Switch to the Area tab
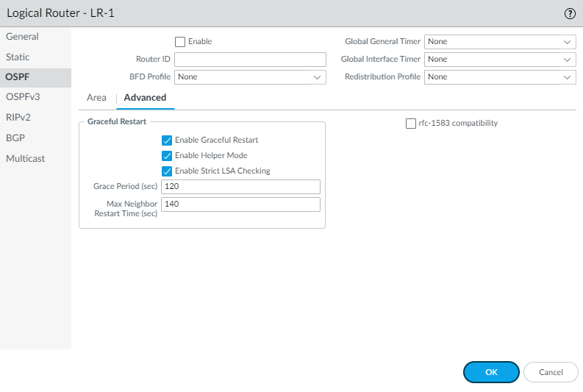Viewport: 583px width, 392px height. [96, 98]
